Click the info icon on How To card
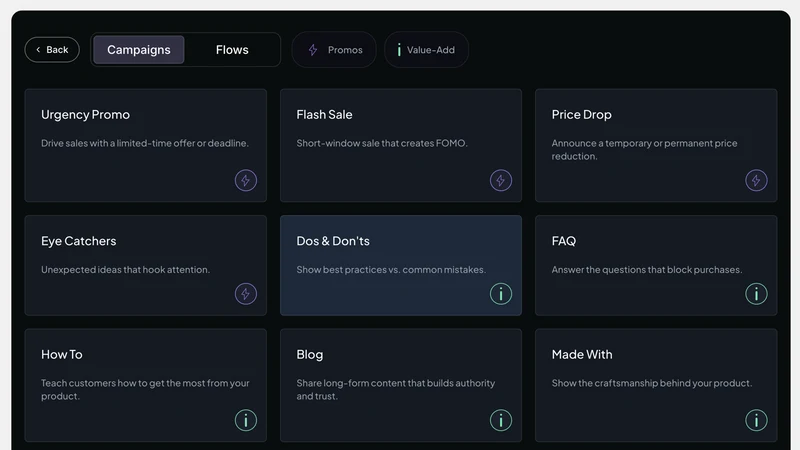The width and height of the screenshot is (800, 450). coord(245,420)
